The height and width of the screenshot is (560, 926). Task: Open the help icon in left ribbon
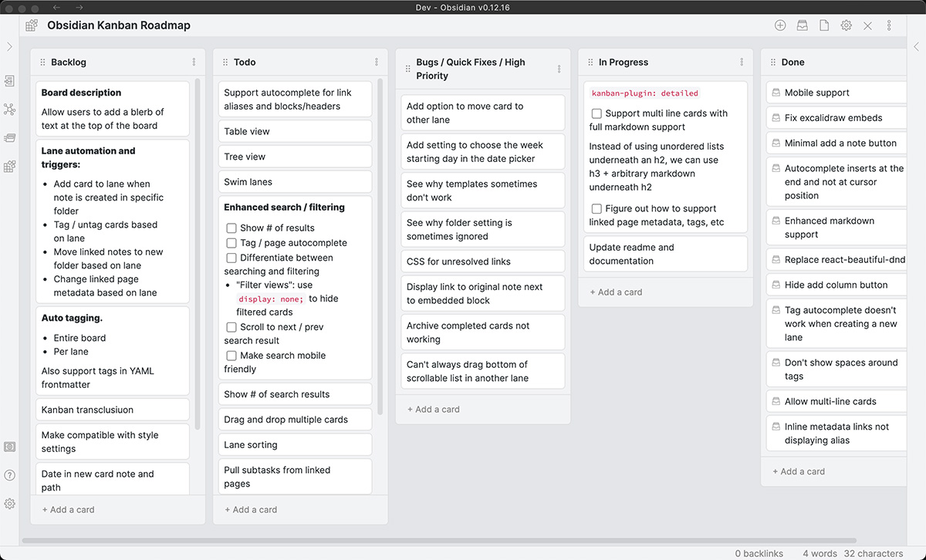click(9, 475)
